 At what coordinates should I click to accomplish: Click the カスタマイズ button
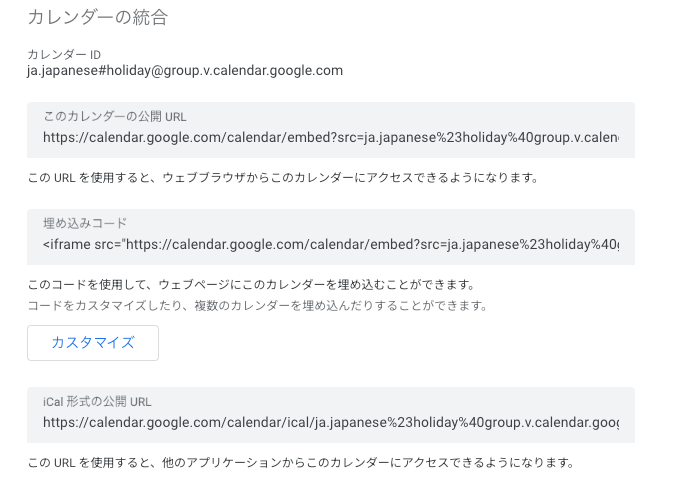[x=93, y=342]
